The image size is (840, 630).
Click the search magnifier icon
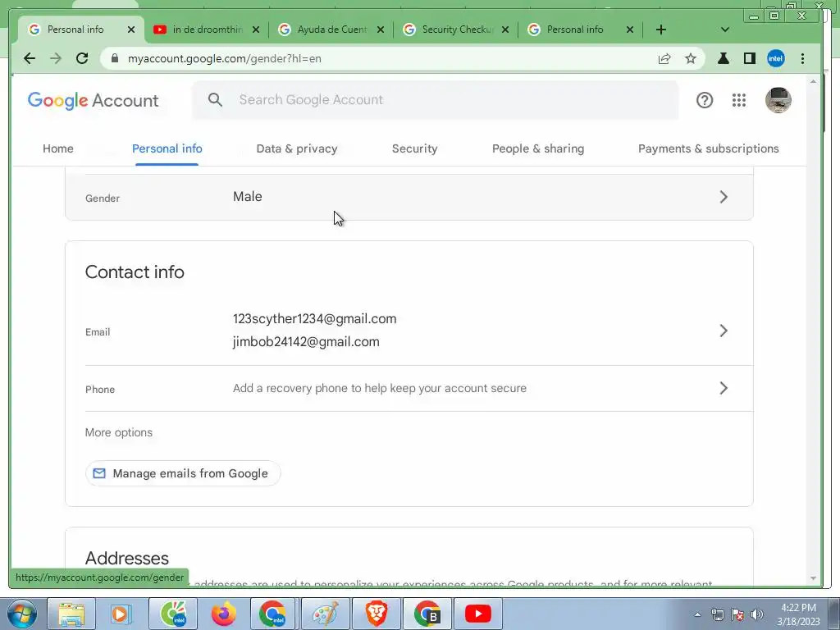216,99
